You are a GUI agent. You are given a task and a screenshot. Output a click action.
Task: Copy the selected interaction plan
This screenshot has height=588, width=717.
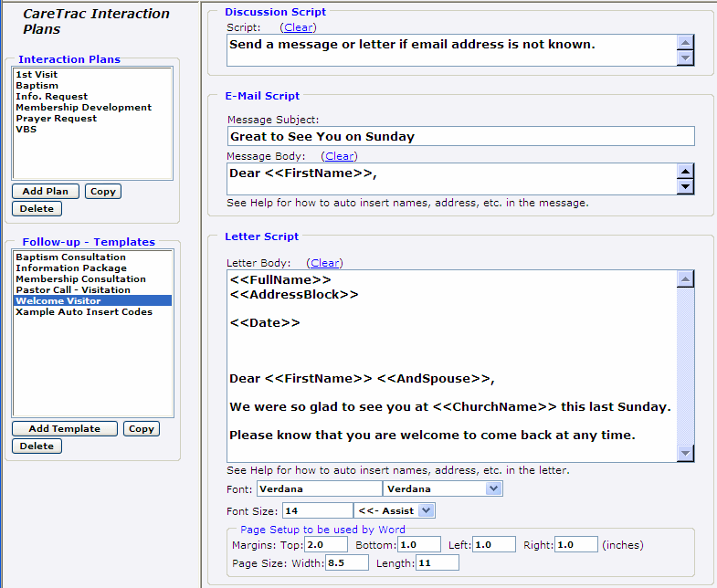pyautogui.click(x=102, y=191)
